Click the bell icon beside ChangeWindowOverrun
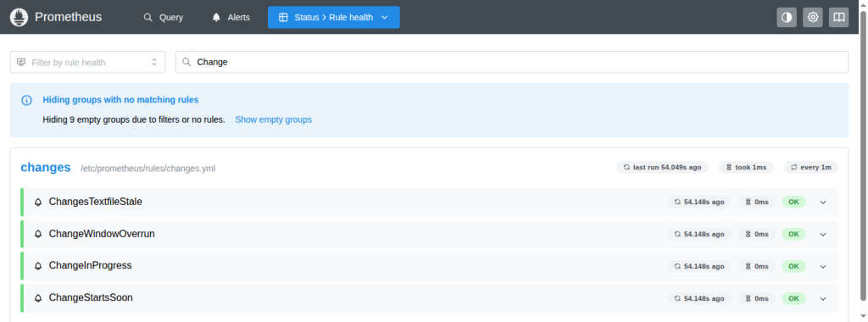Image resolution: width=868 pixels, height=322 pixels. click(38, 234)
